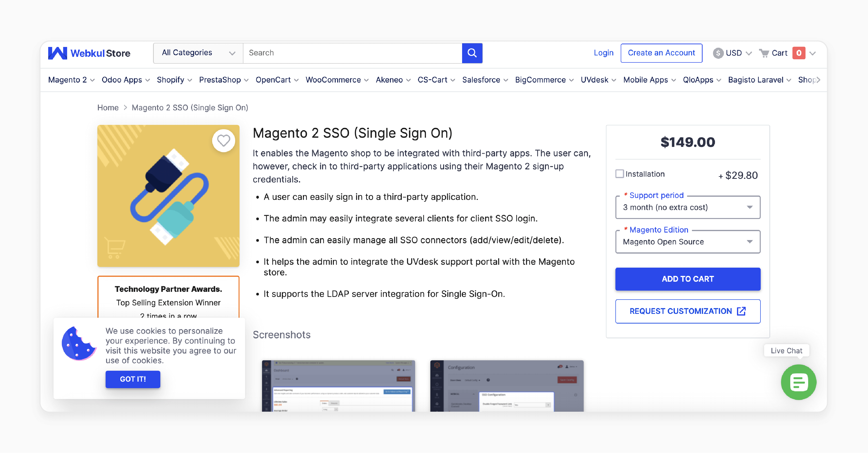The image size is (868, 453).
Task: Dismiss cookie notice with GOT IT!
Action: click(x=133, y=379)
